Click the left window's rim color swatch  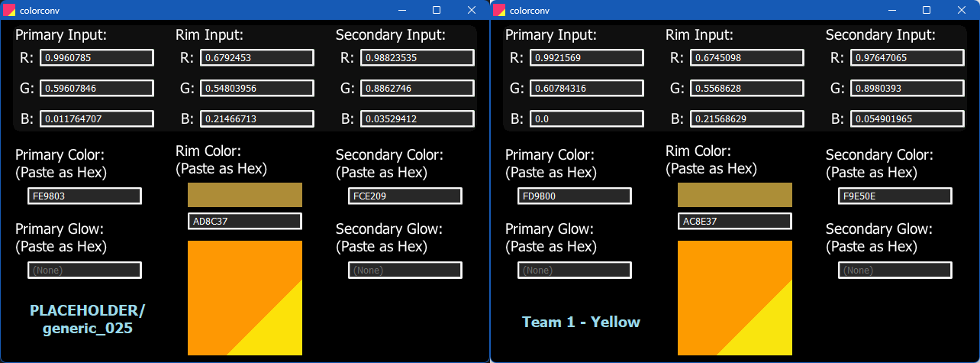(245, 195)
